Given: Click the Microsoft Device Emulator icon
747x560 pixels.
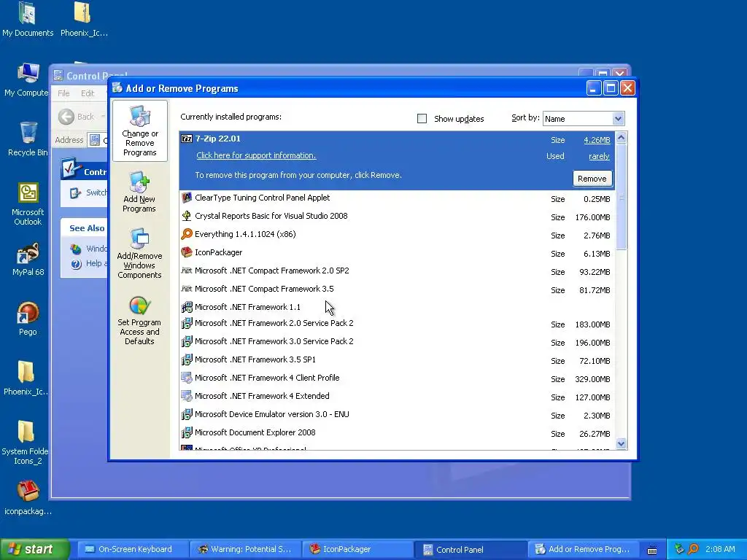Looking at the screenshot, I should click(x=187, y=414).
